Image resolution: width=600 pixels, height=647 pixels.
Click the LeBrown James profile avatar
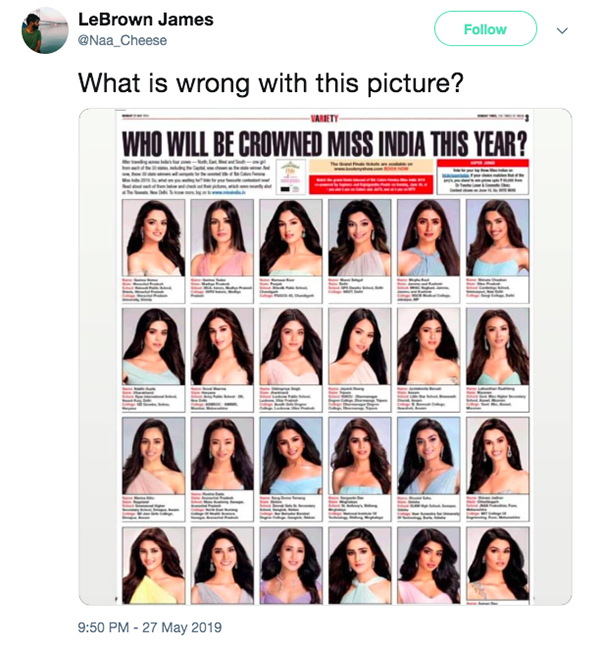click(x=45, y=31)
